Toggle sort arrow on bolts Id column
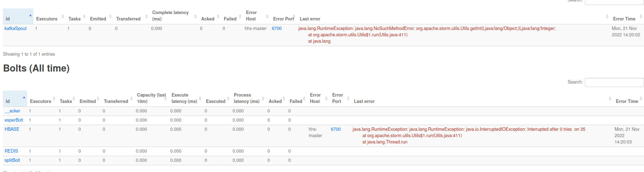The height and width of the screenshot is (172, 644). pyautogui.click(x=24, y=97)
